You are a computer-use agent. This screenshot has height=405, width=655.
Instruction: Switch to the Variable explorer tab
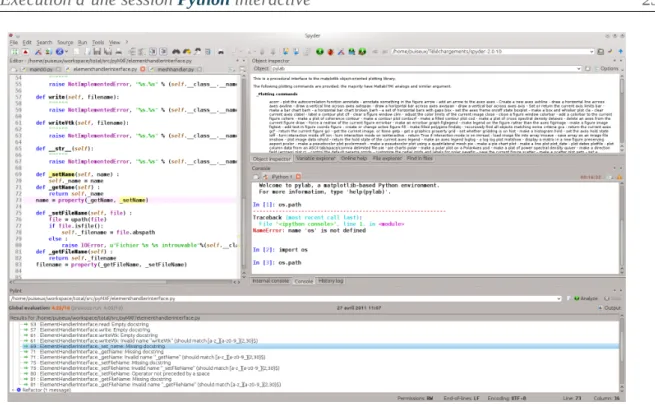pos(315,159)
